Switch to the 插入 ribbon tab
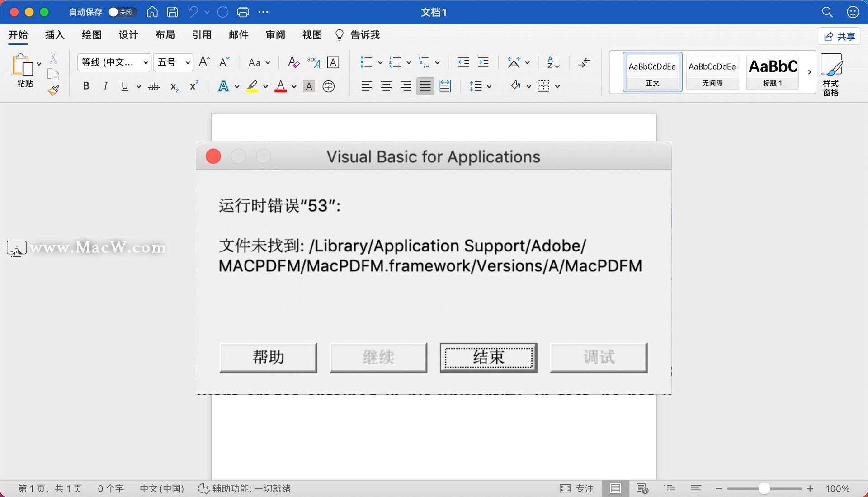Image resolution: width=868 pixels, height=497 pixels. [54, 35]
